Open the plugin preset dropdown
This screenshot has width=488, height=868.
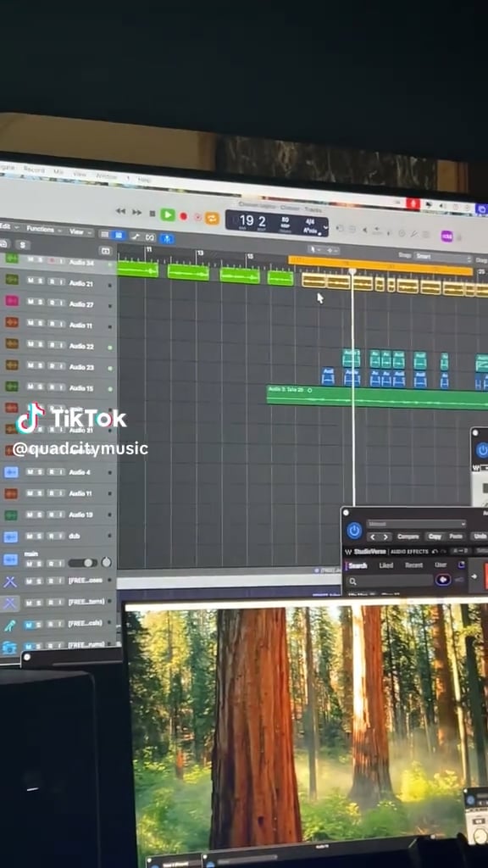415,524
